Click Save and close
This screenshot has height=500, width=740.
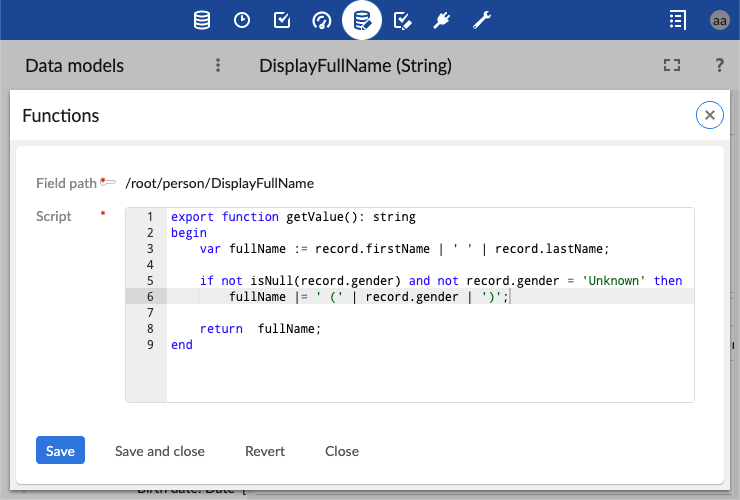pos(160,451)
